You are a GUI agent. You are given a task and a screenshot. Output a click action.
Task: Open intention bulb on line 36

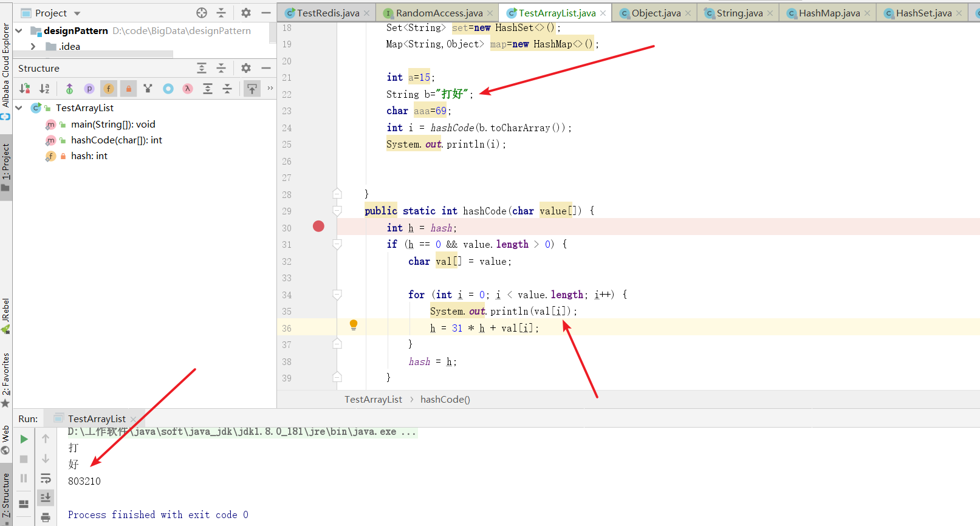click(354, 325)
